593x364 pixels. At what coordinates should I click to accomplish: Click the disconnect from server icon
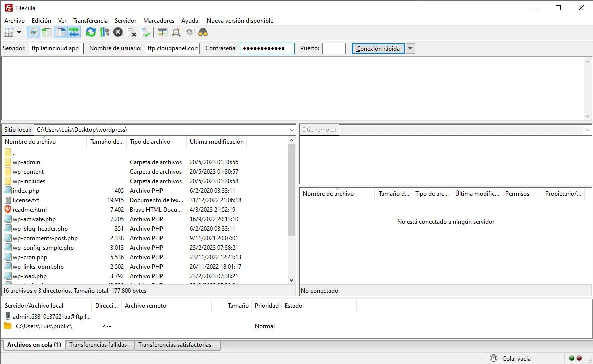tap(132, 32)
